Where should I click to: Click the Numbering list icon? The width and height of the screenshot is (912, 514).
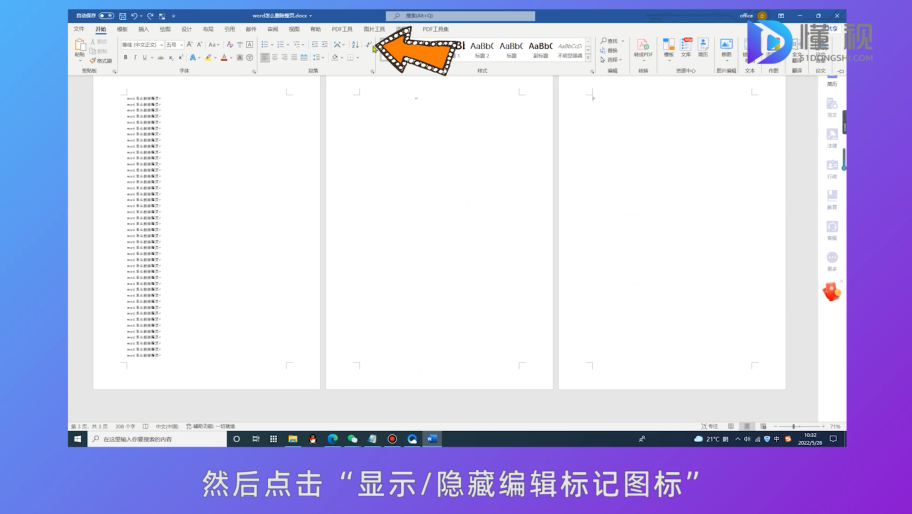(280, 45)
